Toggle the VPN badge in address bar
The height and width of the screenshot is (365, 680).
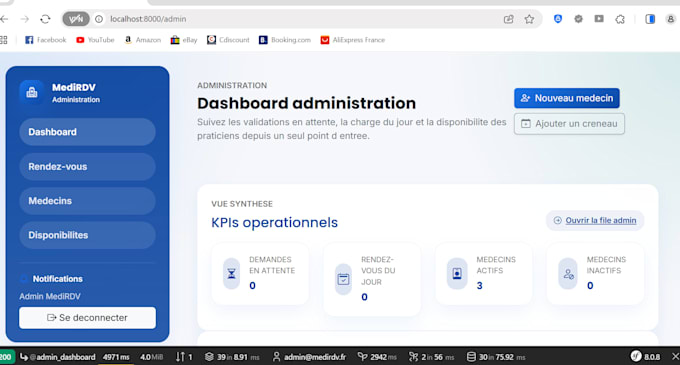tap(76, 19)
